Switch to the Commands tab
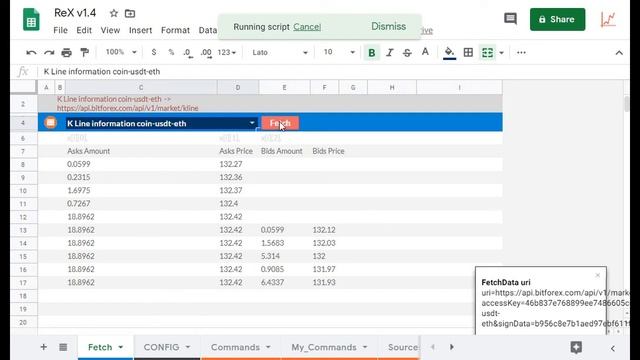The height and width of the screenshot is (360, 640). [236, 347]
